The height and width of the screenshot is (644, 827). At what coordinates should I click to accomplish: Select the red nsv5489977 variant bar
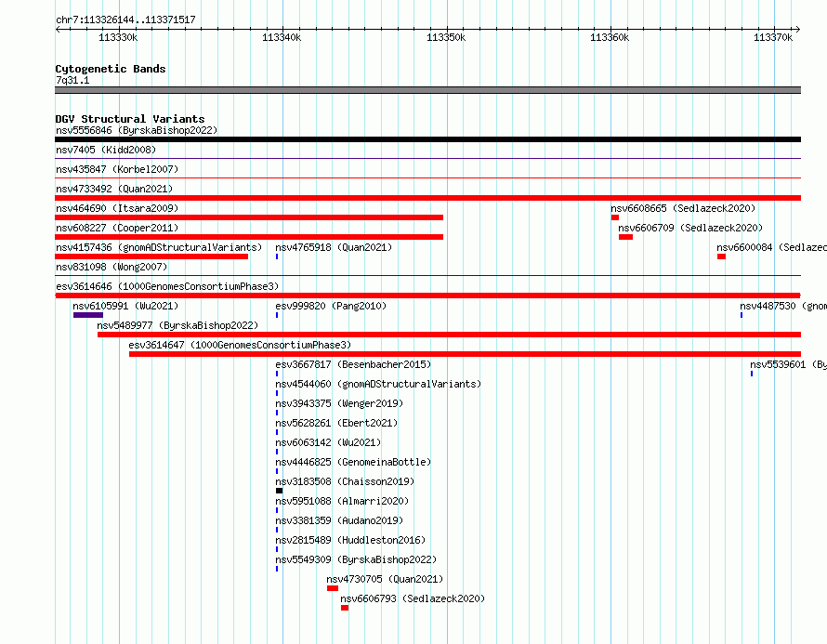point(450,335)
